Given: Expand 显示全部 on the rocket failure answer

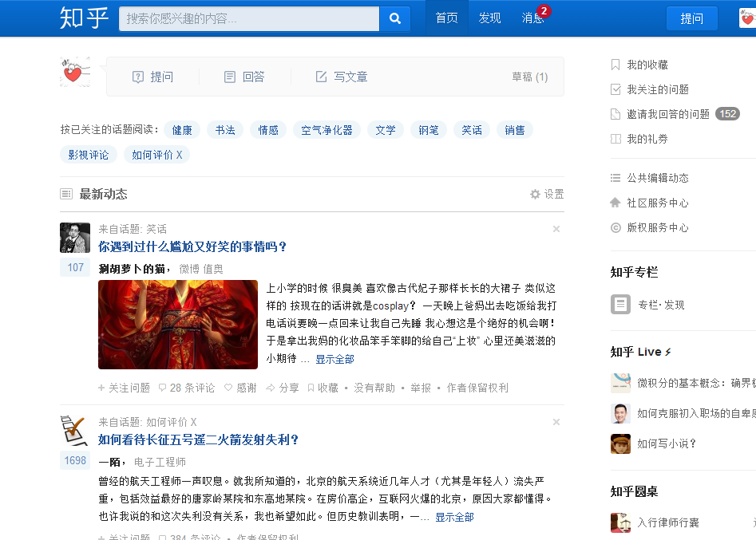Looking at the screenshot, I should click(457, 517).
